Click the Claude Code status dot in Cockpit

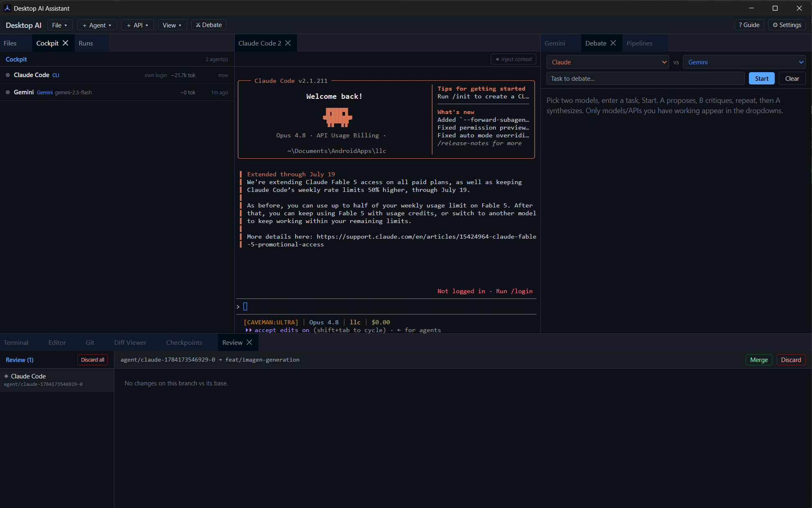(x=8, y=75)
